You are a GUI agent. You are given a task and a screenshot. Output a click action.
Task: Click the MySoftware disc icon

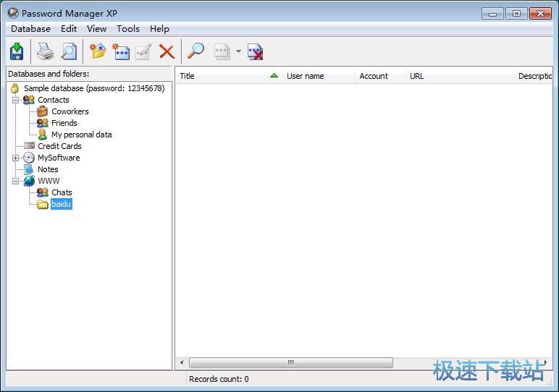click(29, 158)
